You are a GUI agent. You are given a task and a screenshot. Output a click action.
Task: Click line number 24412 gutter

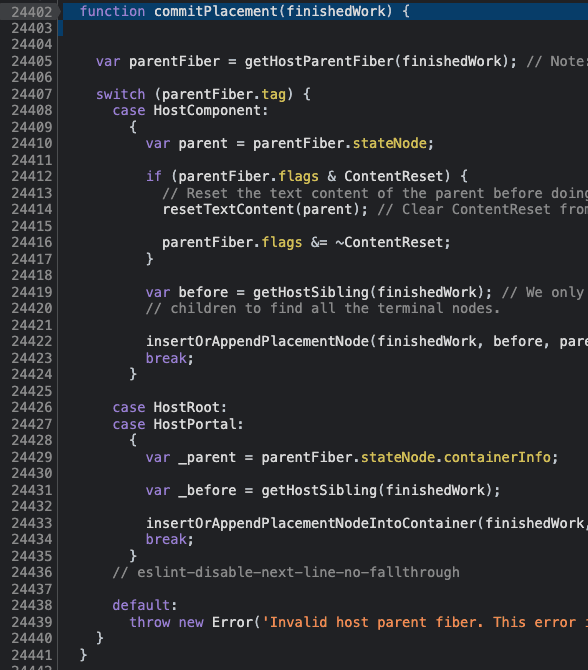click(32, 176)
